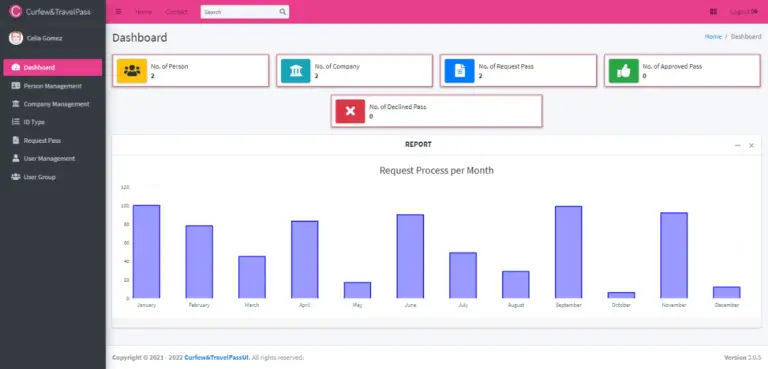The height and width of the screenshot is (369, 768).
Task: Click the No. of Approved Pass label
Action: (x=672, y=67)
